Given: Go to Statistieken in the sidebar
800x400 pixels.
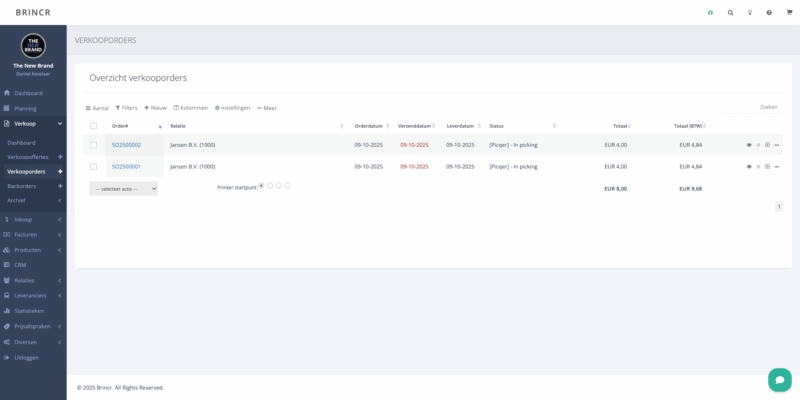Looking at the screenshot, I should pyautogui.click(x=30, y=311).
